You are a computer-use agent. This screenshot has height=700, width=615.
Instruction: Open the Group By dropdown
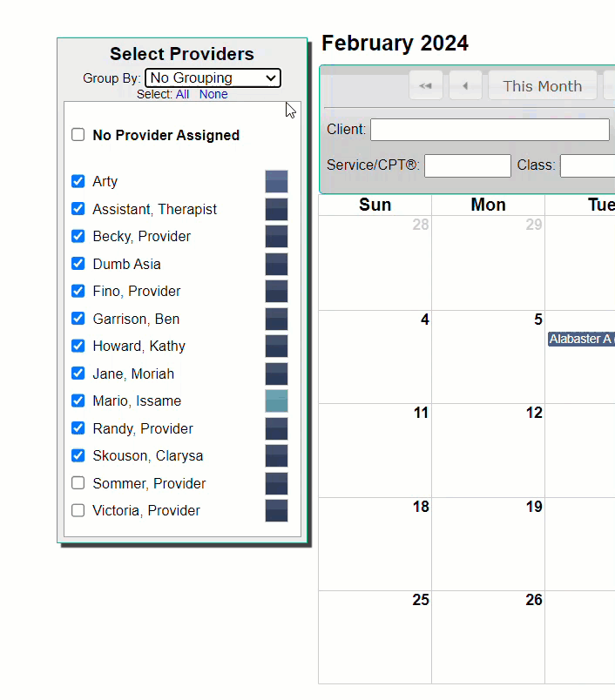coord(213,78)
